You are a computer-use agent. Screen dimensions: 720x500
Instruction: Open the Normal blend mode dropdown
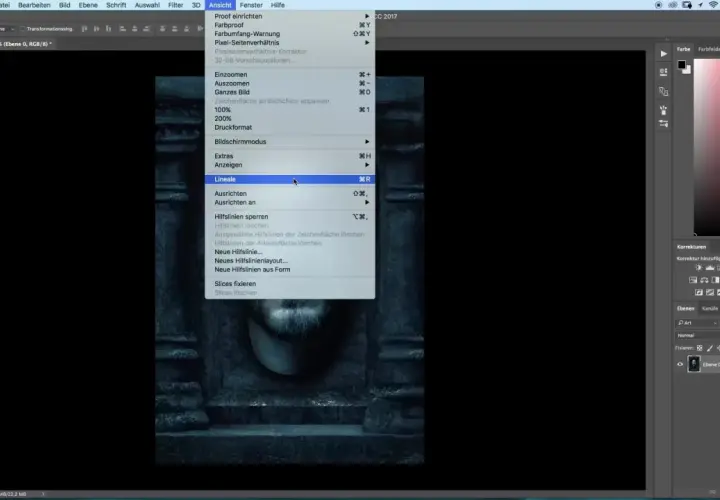click(698, 335)
